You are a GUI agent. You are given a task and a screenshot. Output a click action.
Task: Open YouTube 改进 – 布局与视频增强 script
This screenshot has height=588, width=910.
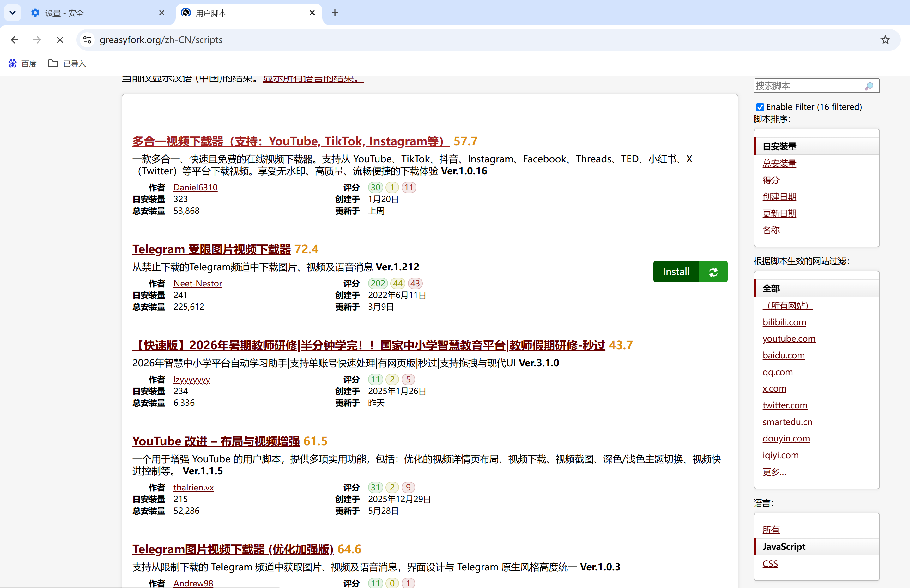(x=216, y=441)
